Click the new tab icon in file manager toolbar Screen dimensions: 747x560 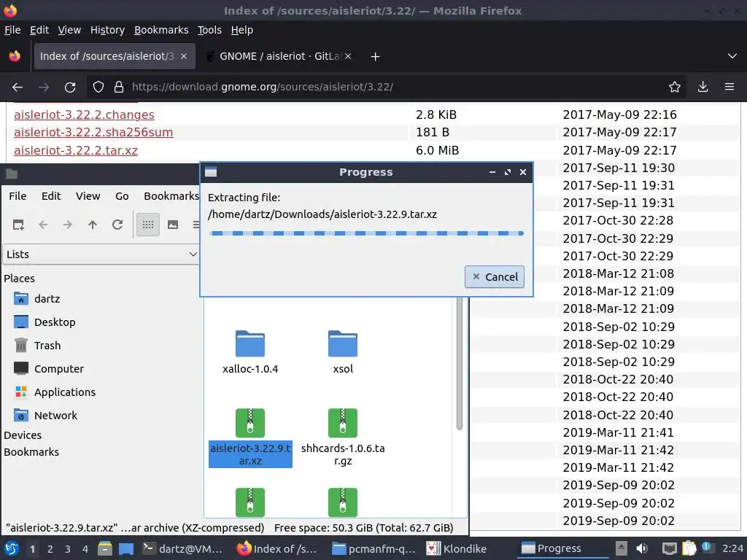click(18, 225)
